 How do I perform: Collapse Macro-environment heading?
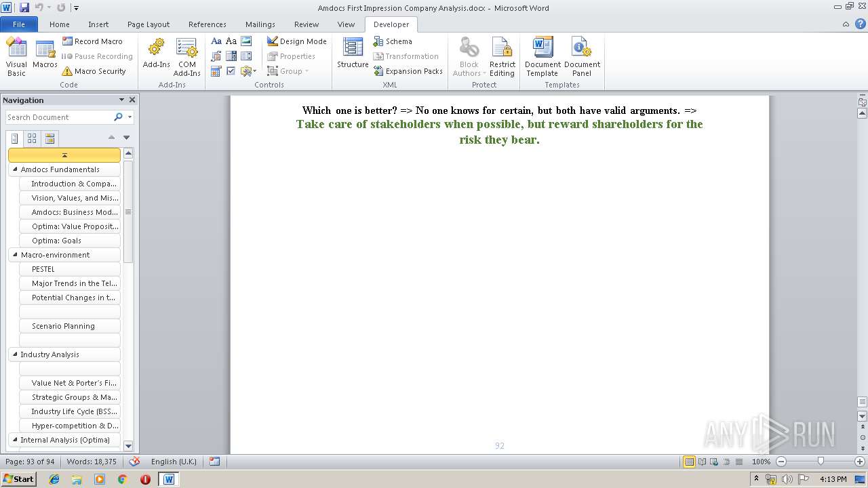[x=15, y=254]
